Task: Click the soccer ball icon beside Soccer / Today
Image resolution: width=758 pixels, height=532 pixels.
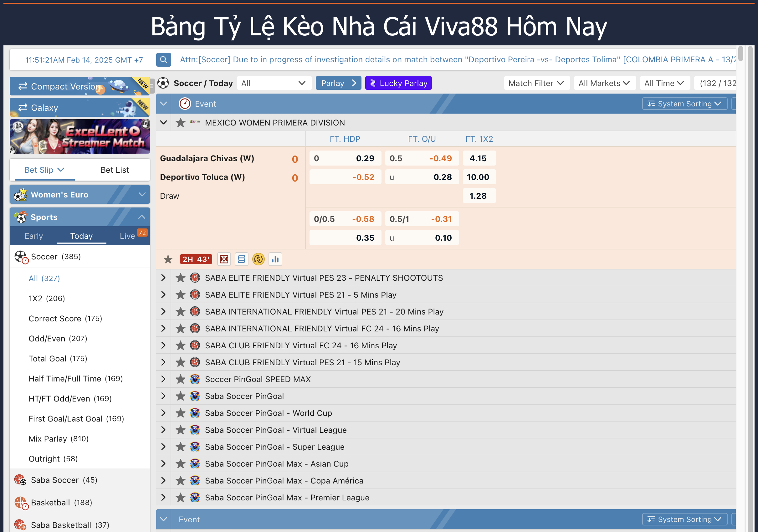Action: (163, 83)
